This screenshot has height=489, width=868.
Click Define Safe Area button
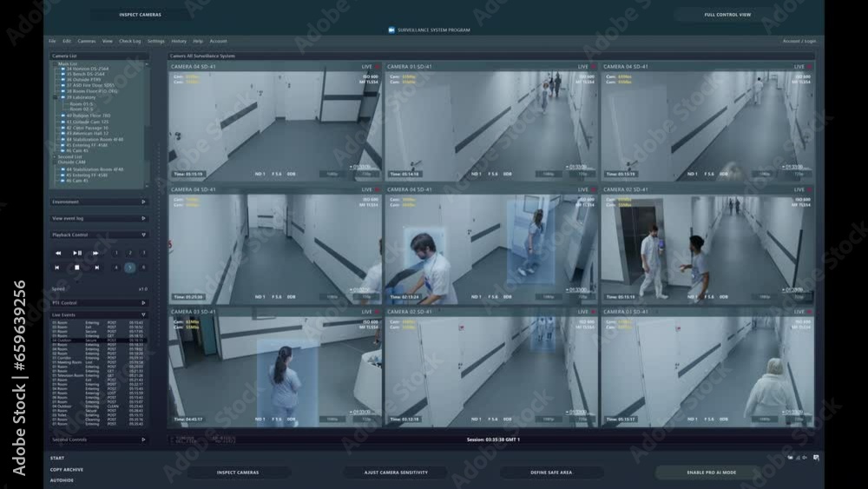[551, 472]
